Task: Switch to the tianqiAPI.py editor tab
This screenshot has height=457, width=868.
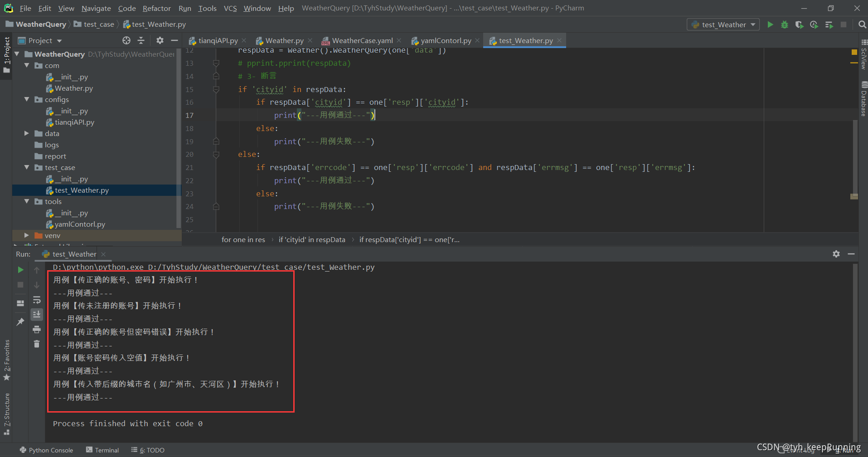Action: click(x=218, y=41)
